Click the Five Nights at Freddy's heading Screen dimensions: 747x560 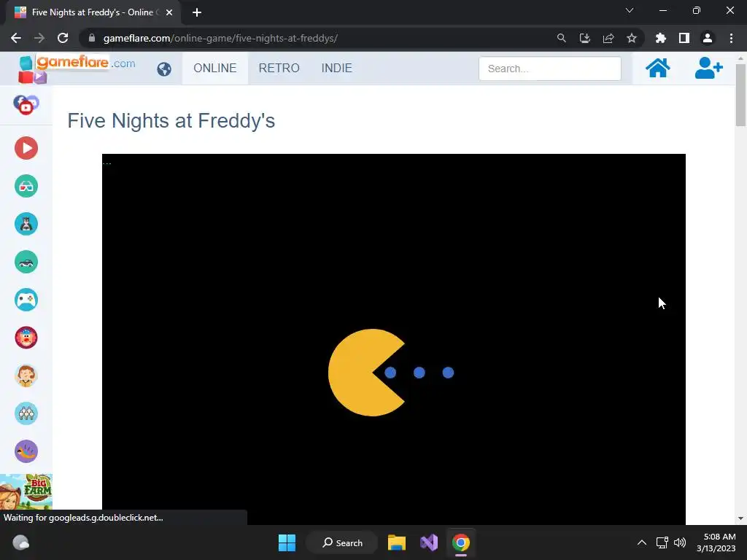pyautogui.click(x=171, y=121)
